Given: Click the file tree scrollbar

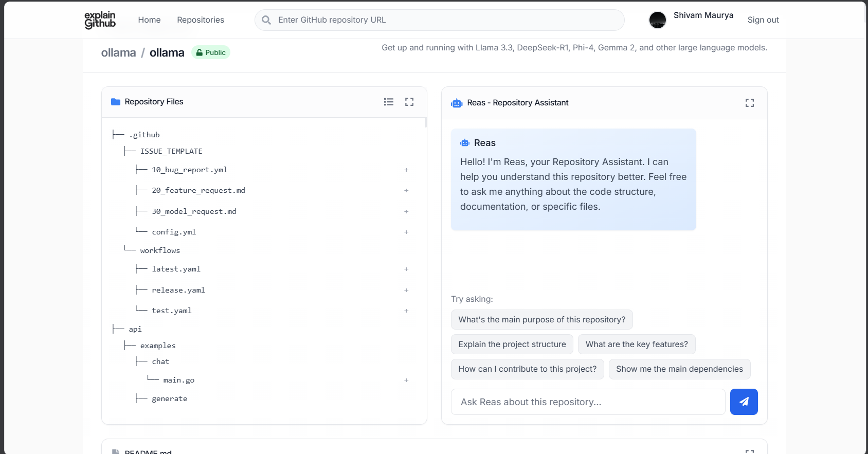Looking at the screenshot, I should (x=425, y=122).
